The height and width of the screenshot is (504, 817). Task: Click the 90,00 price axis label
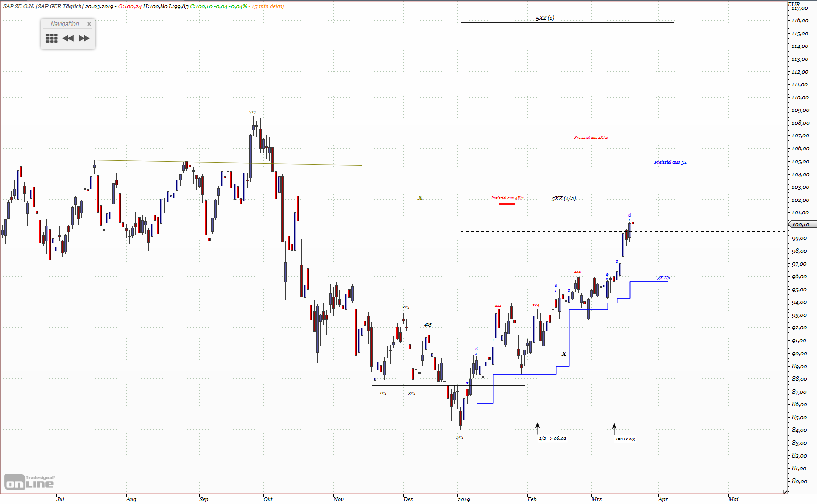coord(800,353)
